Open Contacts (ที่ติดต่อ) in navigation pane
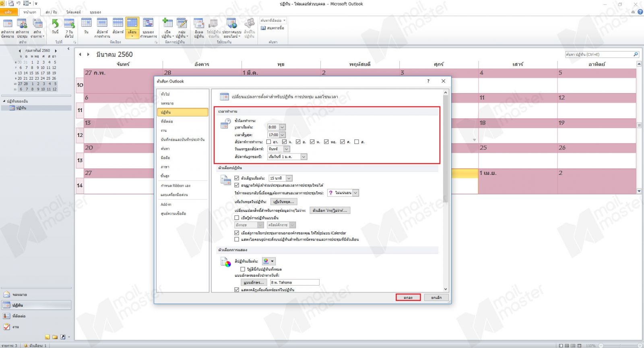 coord(36,316)
